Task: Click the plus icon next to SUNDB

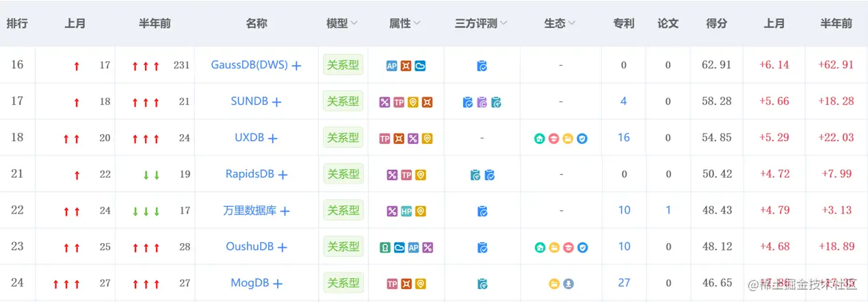Action: pyautogui.click(x=277, y=102)
